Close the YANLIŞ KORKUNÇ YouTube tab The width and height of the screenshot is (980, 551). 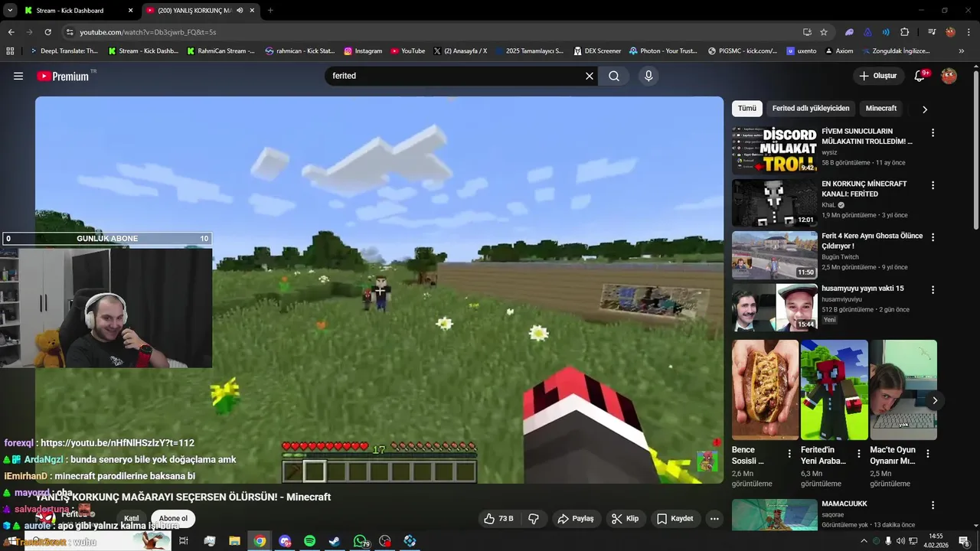click(x=252, y=11)
